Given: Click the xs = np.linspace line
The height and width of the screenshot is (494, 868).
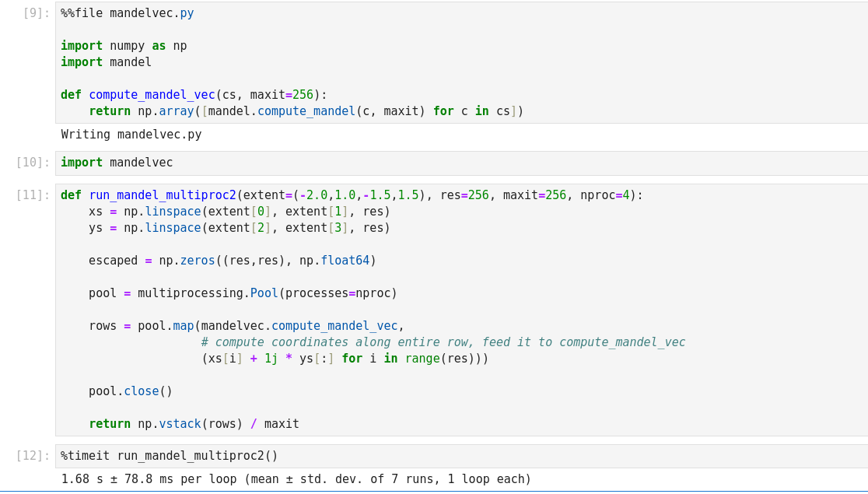Looking at the screenshot, I should click(240, 212).
